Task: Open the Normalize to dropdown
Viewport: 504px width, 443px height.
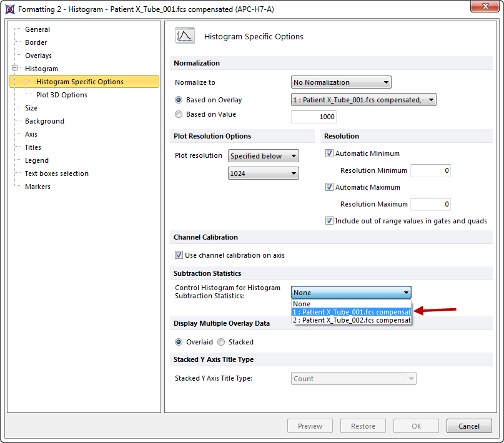Action: tap(341, 82)
